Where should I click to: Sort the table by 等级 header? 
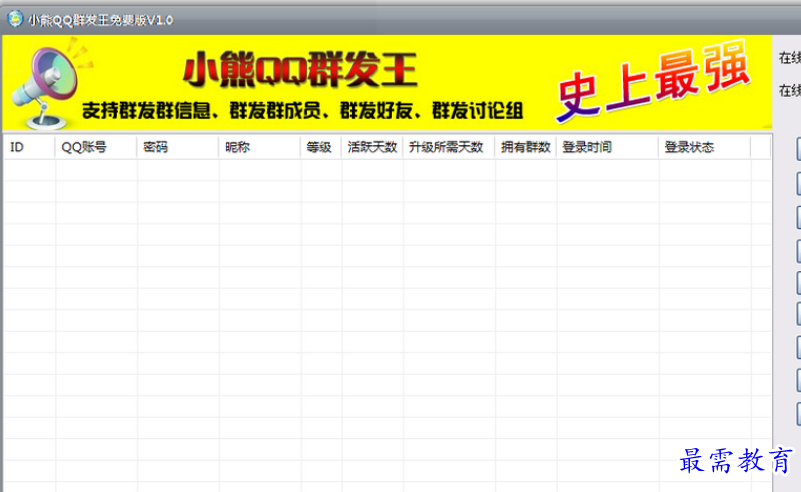[x=320, y=148]
